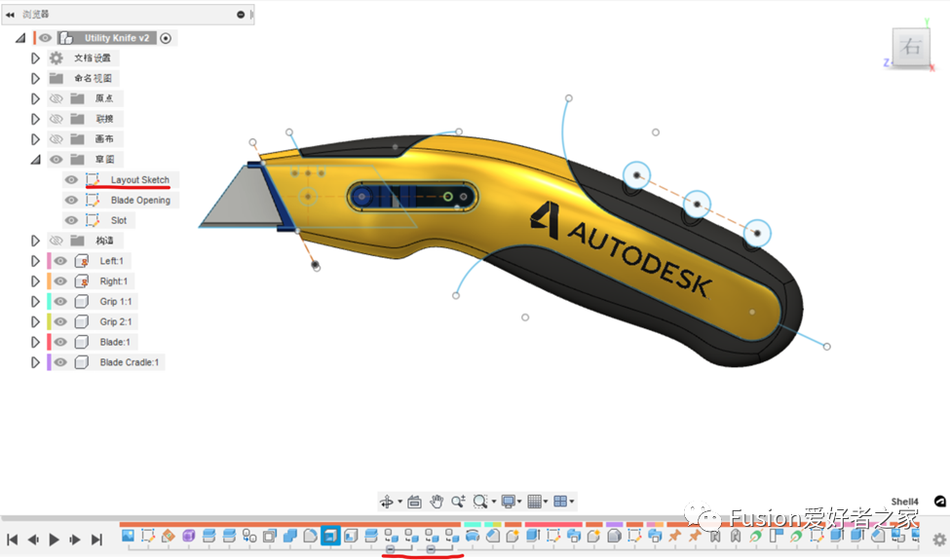Click the Blade Opening sketch icon
Image resolution: width=950 pixels, height=560 pixels.
click(93, 200)
